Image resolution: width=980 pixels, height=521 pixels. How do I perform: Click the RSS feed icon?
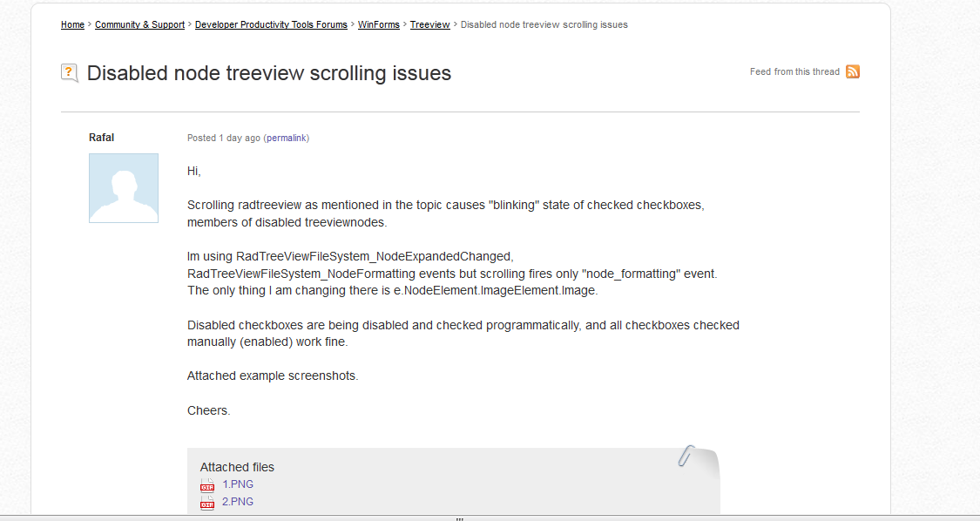click(x=853, y=71)
